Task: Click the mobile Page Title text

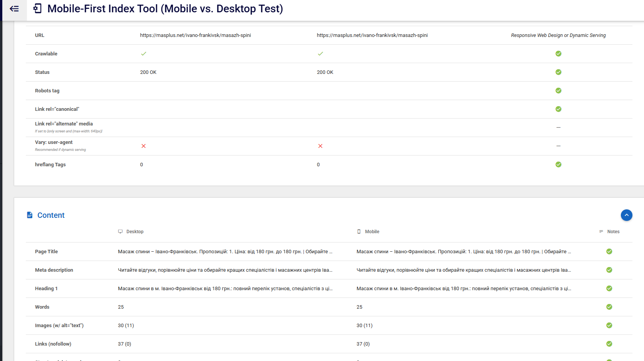Action: click(464, 252)
